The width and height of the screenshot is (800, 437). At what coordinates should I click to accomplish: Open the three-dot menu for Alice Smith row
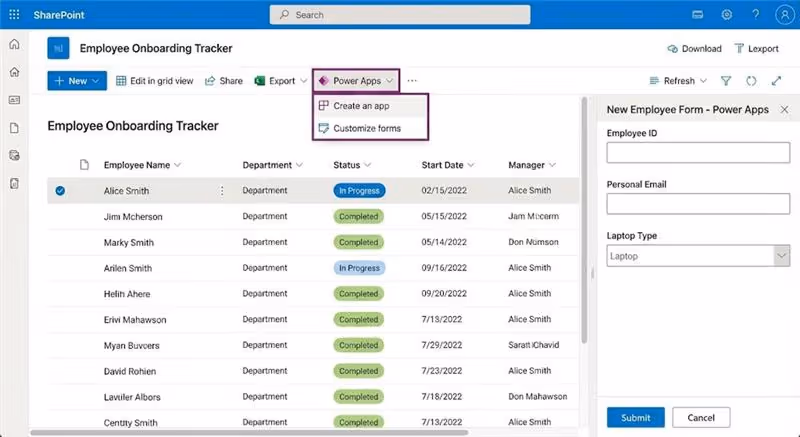coord(222,191)
